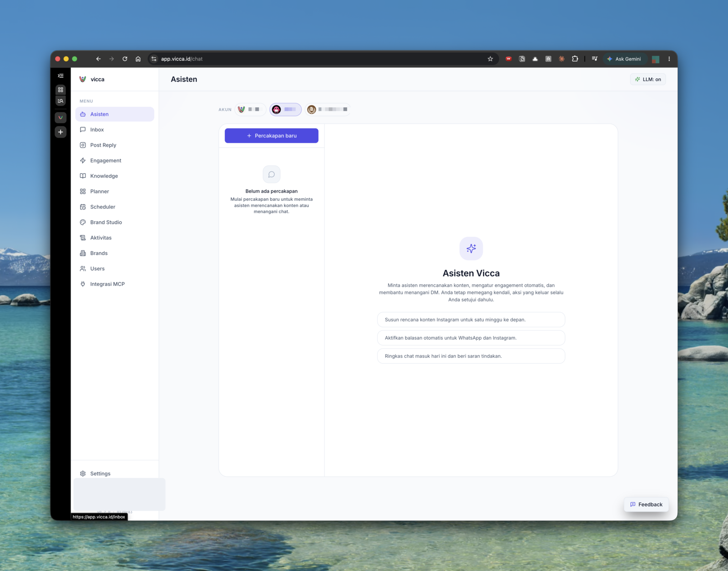Collapse the sidebar using top-left toggle icon
Screen dimensions: 728x571
tap(61, 76)
